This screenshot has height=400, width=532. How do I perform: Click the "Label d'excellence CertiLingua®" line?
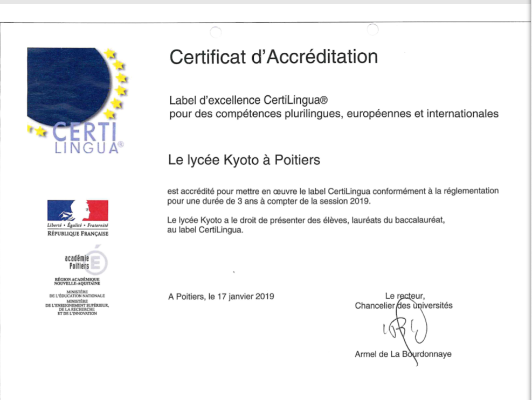(248, 100)
